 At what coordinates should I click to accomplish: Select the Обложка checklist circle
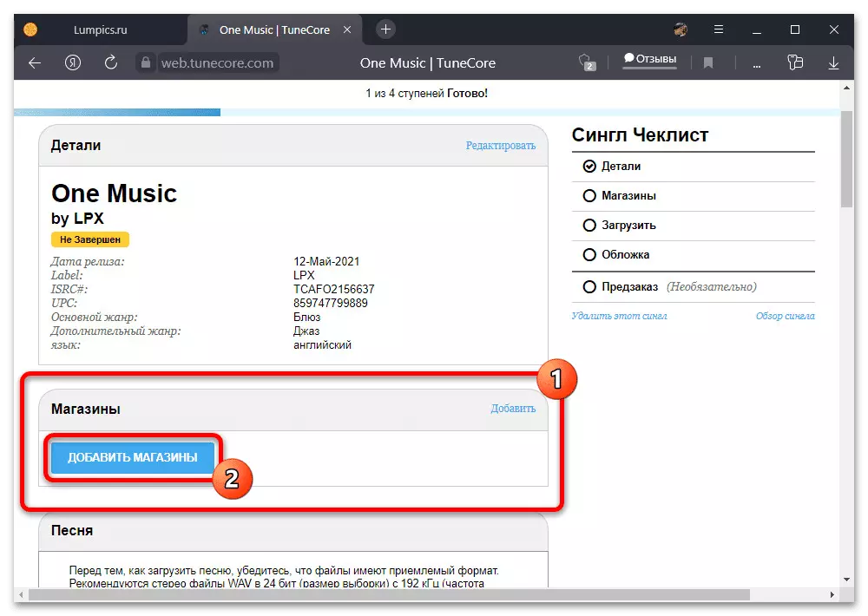[x=589, y=254]
